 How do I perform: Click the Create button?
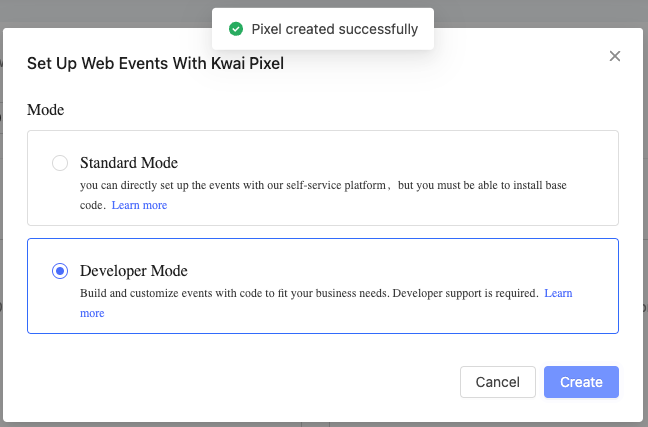pyautogui.click(x=581, y=382)
